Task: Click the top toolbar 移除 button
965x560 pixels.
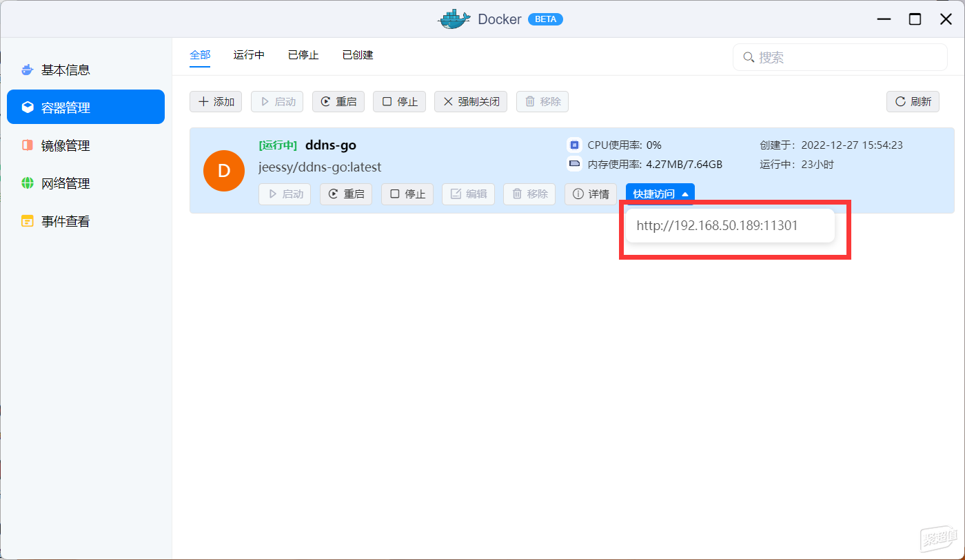Action: point(542,101)
